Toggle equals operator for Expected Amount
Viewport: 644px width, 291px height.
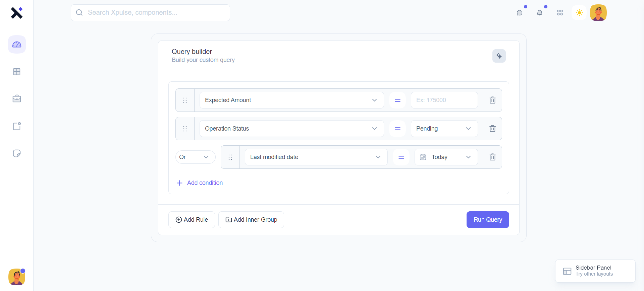[x=397, y=100]
